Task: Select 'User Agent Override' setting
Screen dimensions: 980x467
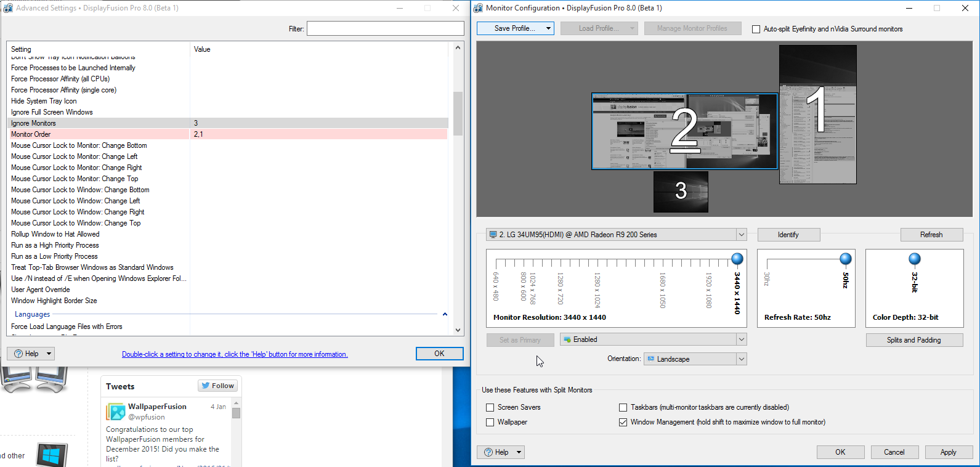Action: coord(229,290)
